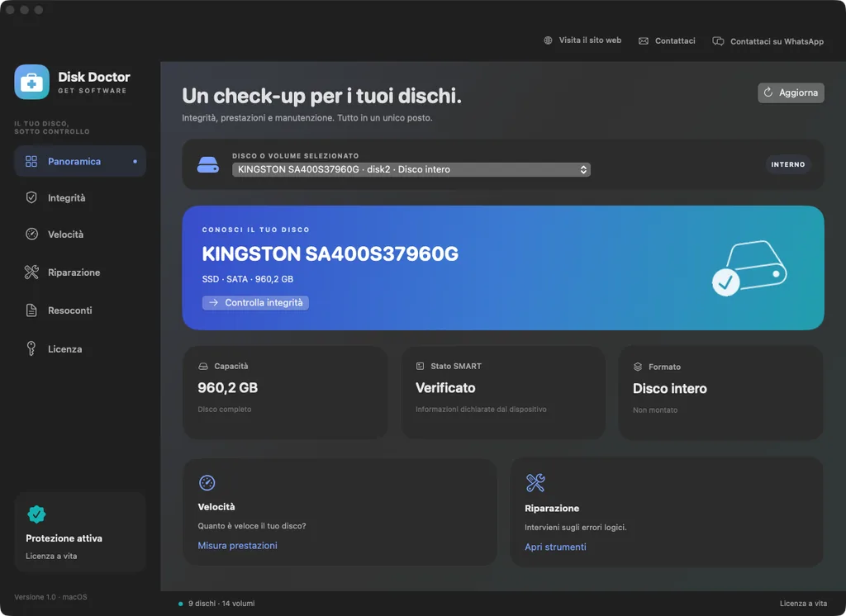The image size is (846, 616).
Task: Click the globe icon beside Visita il sito web
Action: pos(548,40)
